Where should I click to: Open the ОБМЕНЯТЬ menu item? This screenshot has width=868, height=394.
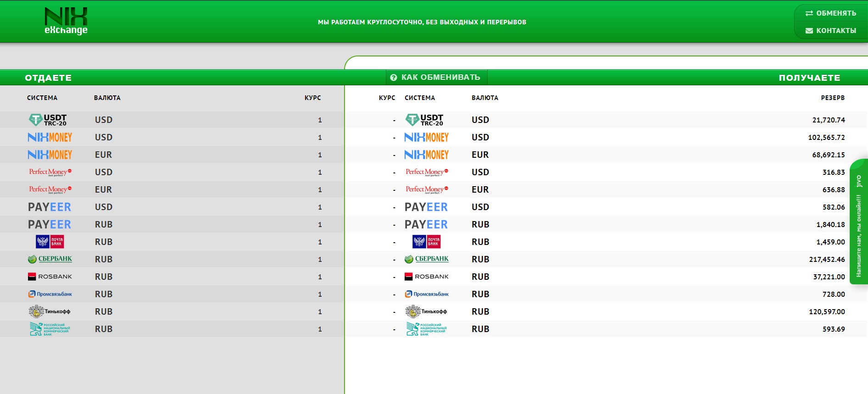(831, 13)
